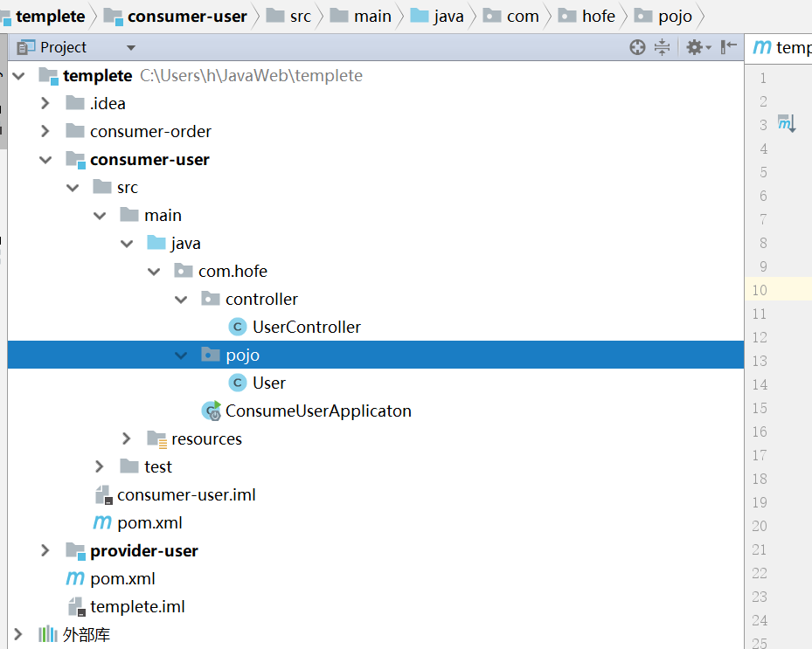Click line number 10 in editor gutter

pyautogui.click(x=760, y=290)
